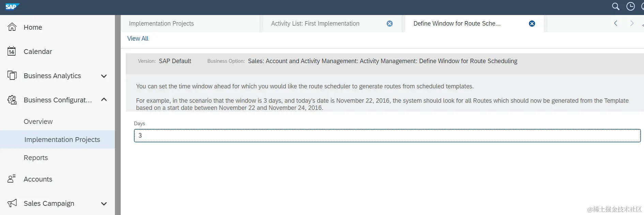Click the SAP Default version text

(x=175, y=61)
